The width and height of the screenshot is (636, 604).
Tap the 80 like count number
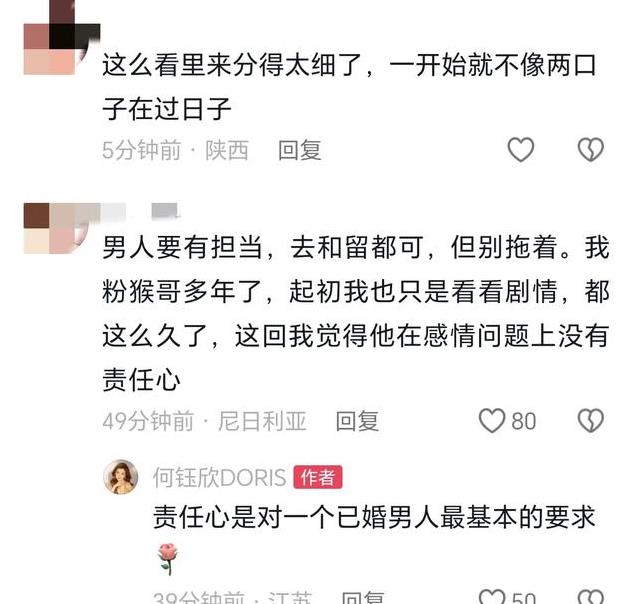(524, 421)
